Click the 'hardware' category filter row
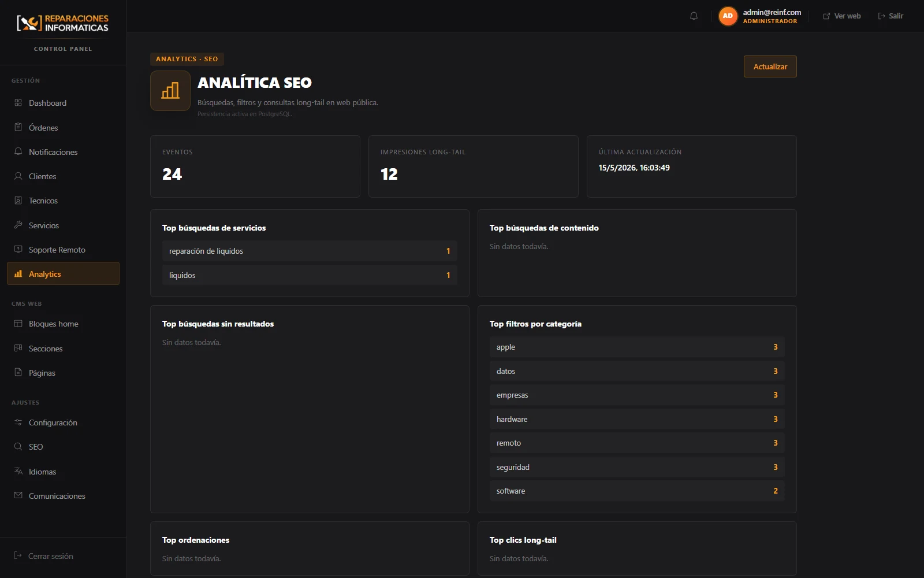Screen dimensions: 924x578 637,419
